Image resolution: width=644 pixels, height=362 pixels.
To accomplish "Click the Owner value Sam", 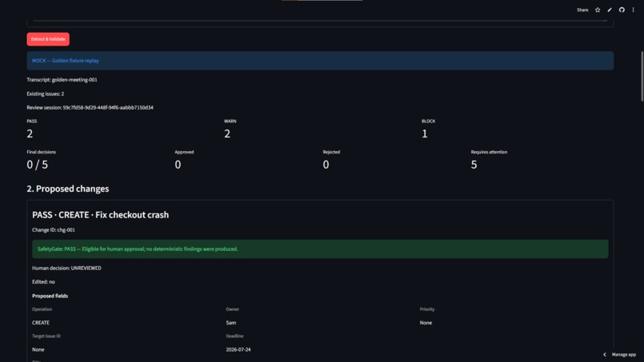I will pos(231,323).
